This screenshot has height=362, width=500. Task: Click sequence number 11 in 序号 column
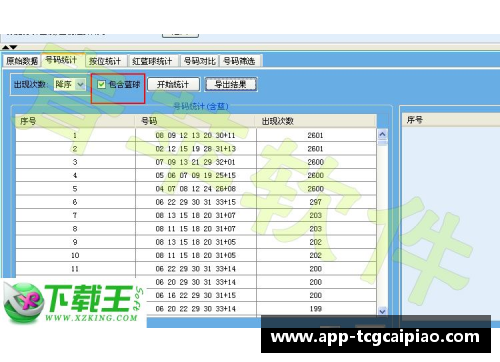(75, 269)
